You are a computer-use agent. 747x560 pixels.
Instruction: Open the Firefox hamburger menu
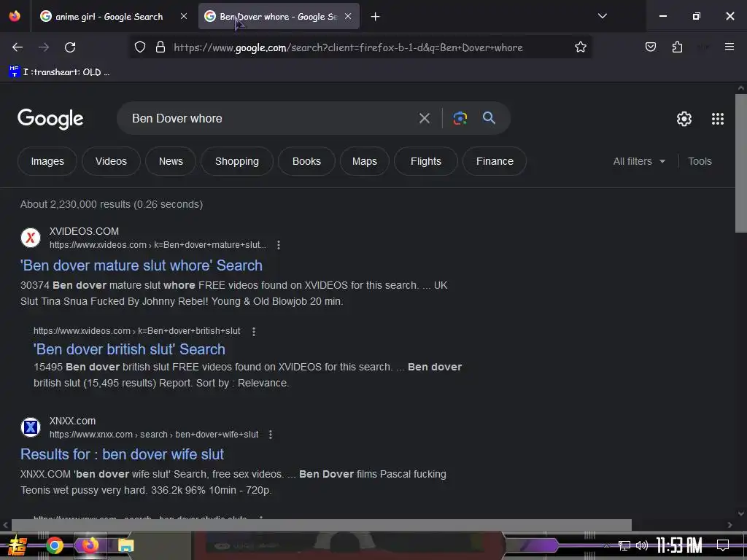coord(729,47)
